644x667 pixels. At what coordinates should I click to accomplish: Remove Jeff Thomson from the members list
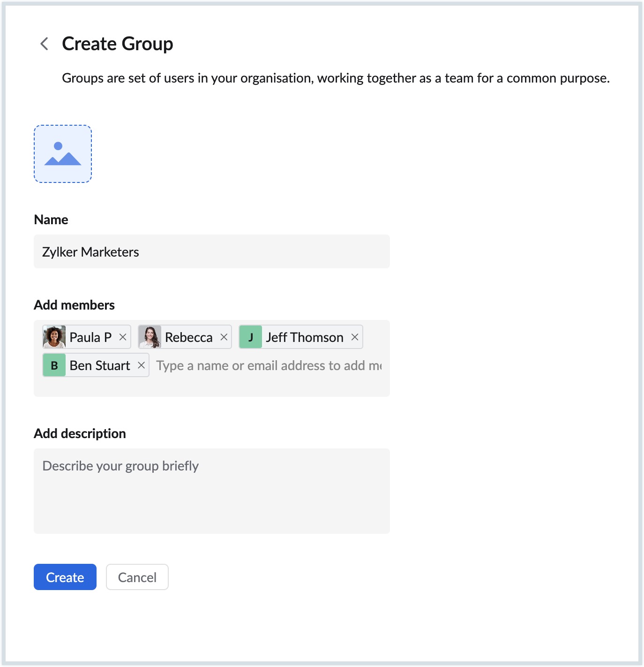click(354, 337)
